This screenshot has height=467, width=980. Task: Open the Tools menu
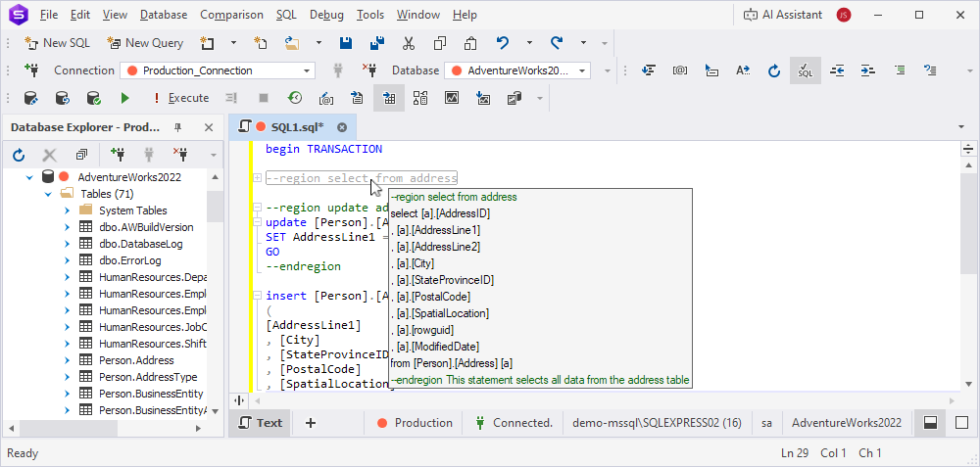(x=370, y=15)
